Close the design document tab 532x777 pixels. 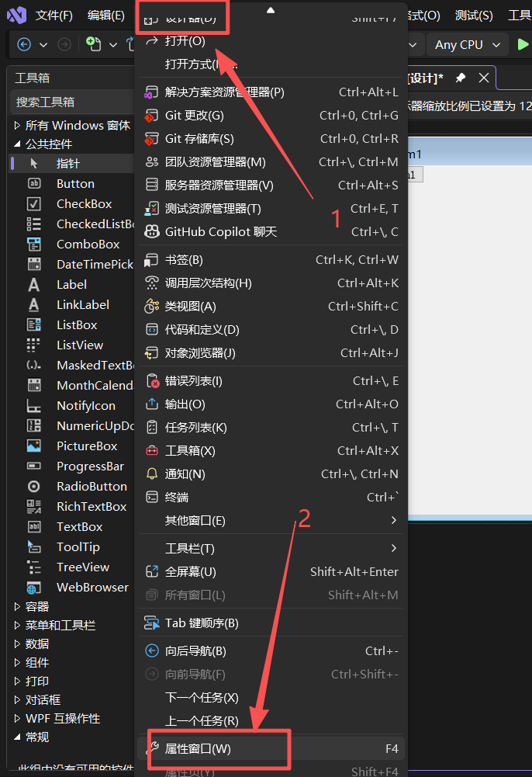coord(484,78)
